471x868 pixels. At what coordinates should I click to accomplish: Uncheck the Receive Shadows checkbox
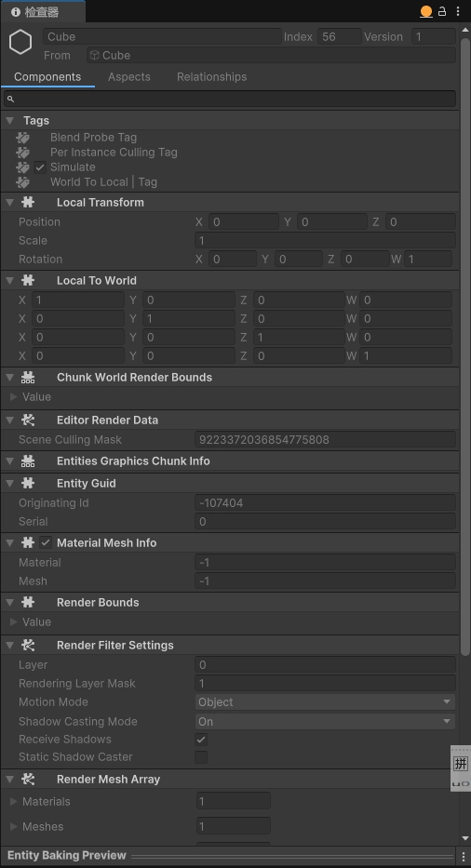[x=201, y=740]
